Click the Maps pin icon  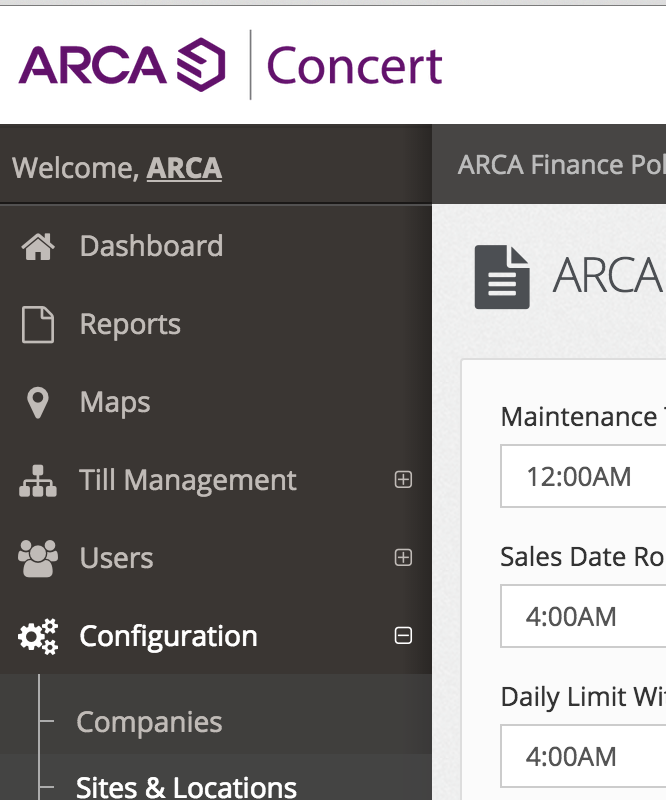coord(37,403)
